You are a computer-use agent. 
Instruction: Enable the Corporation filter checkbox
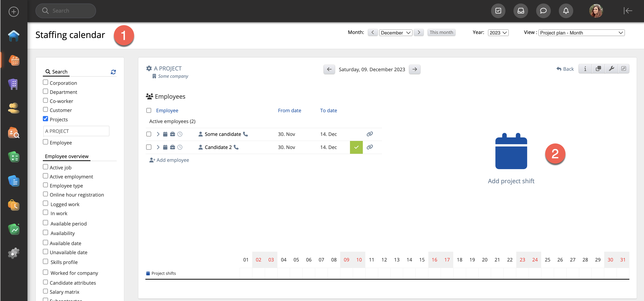[x=45, y=82]
